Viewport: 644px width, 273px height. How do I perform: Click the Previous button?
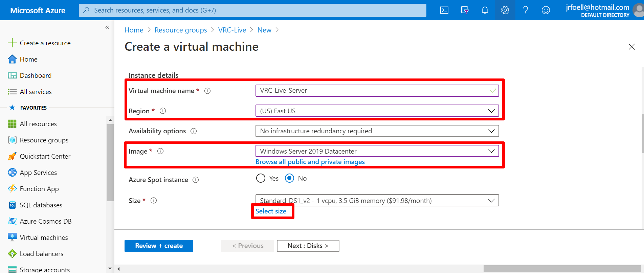(247, 246)
